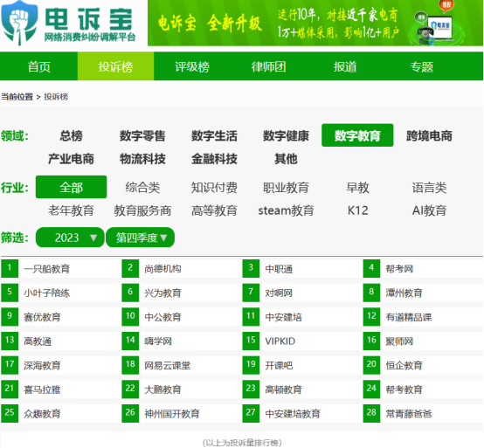Open rank 24 帮考教育
This screenshot has width=484, height=448.
(x=404, y=389)
